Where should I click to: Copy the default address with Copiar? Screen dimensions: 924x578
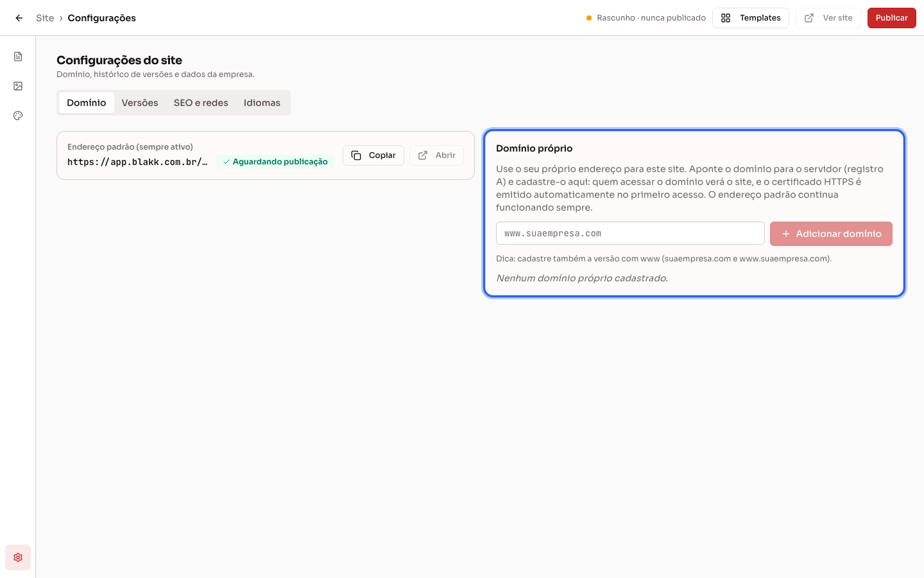(373, 155)
